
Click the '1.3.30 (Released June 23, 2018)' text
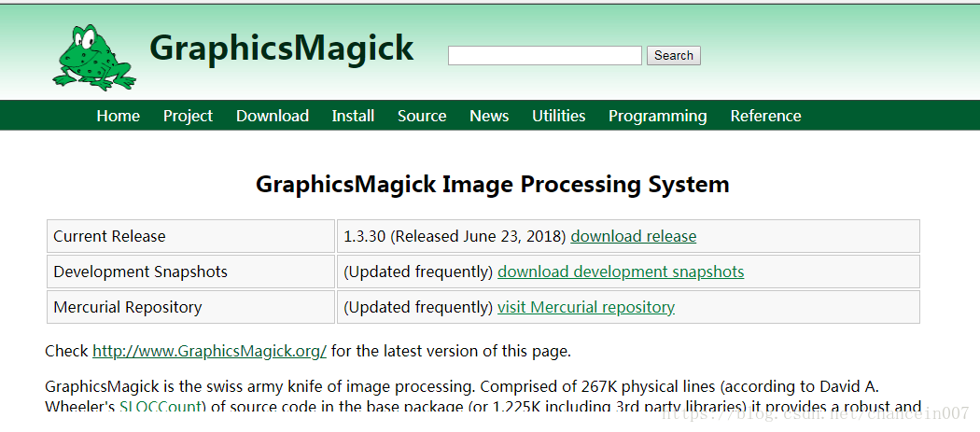coord(455,236)
